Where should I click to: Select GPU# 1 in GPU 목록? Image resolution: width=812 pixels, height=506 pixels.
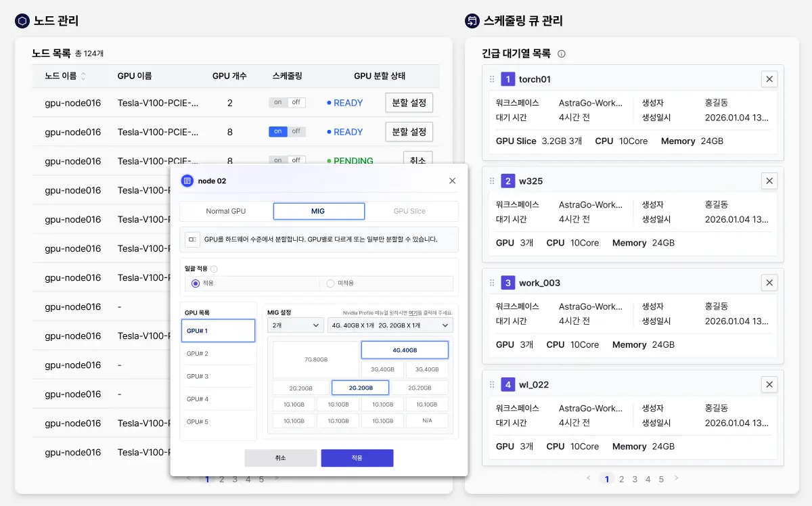tap(218, 331)
